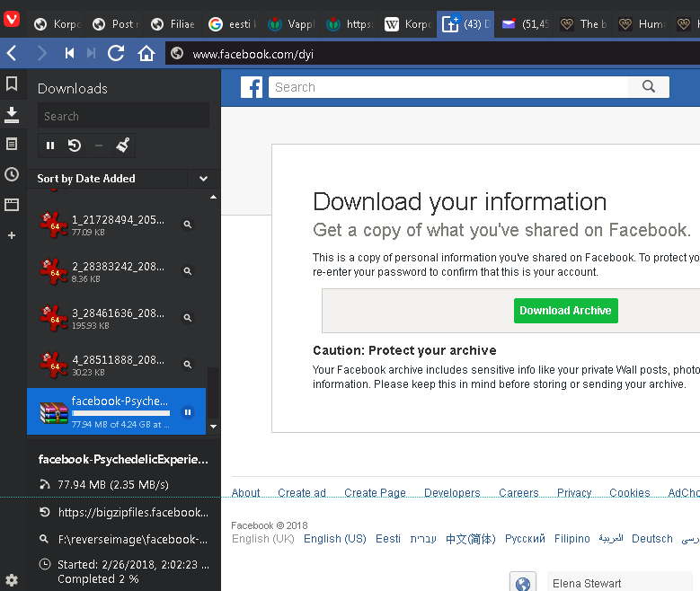Click the remove download minus button
The image size is (700, 591).
[x=99, y=146]
